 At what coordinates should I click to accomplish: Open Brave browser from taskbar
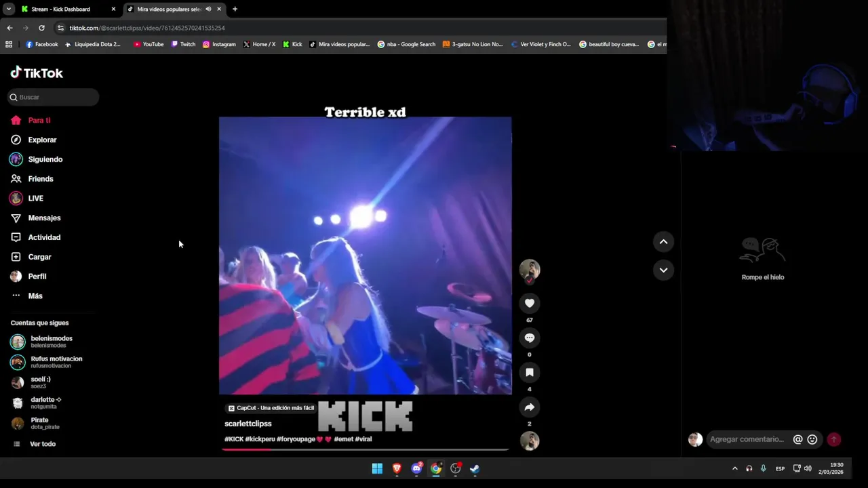point(397,468)
